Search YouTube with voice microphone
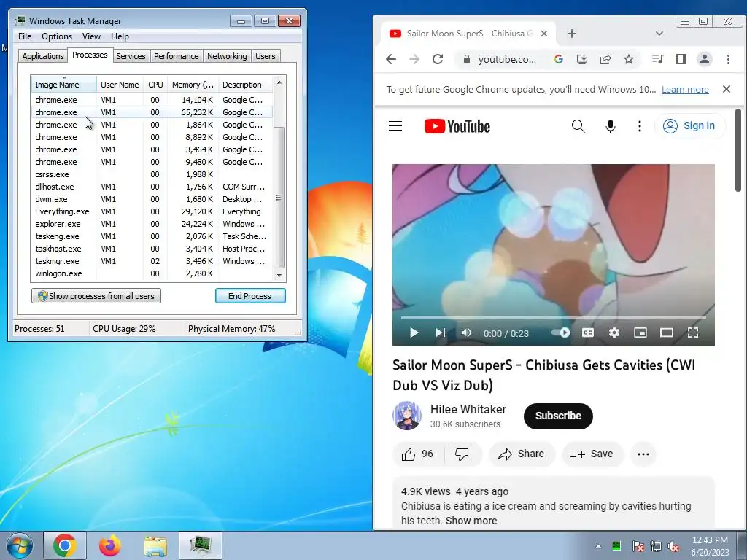The image size is (747, 560). pyautogui.click(x=611, y=126)
